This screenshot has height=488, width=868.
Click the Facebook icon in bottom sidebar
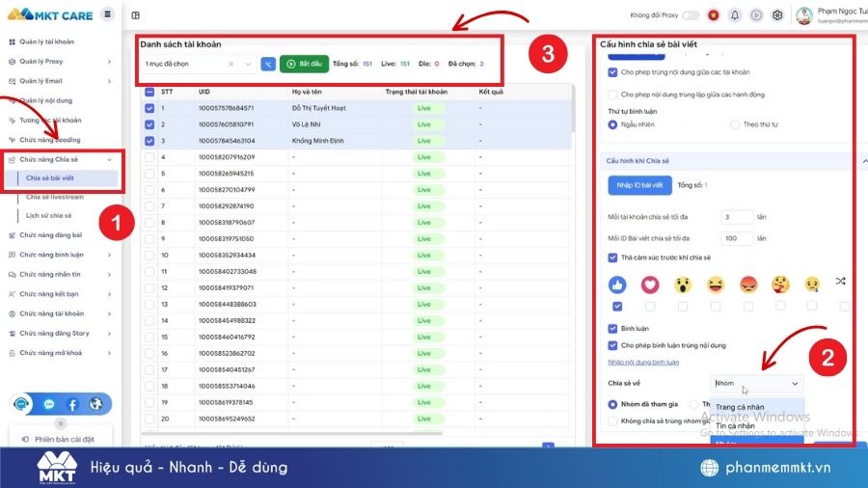72,404
